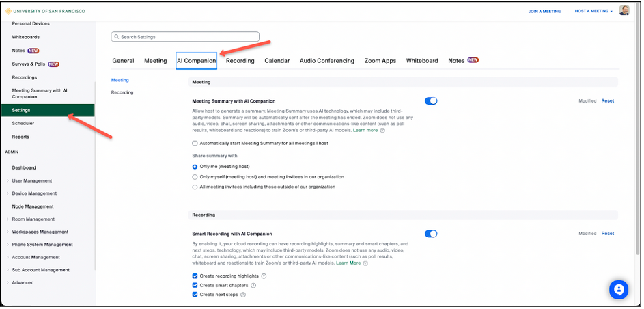Switch to the Recording tab
The width and height of the screenshot is (644, 309).
[240, 61]
